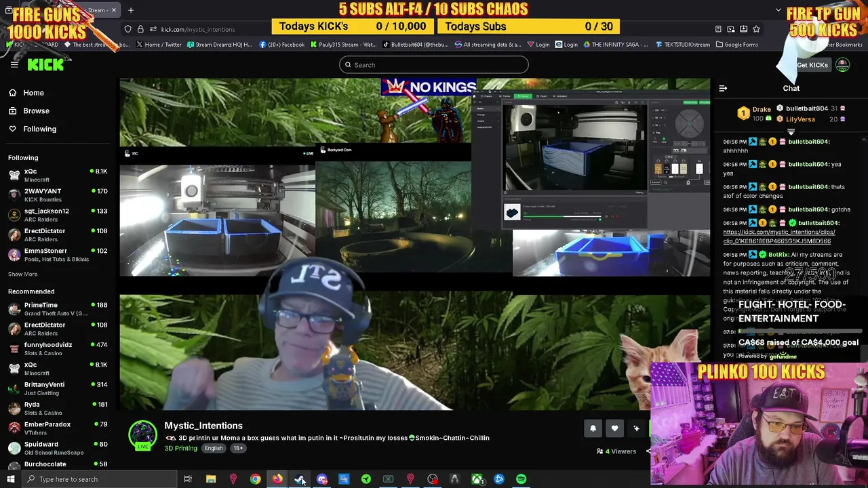Click LilyVersa on the chat leaderboard
This screenshot has height=488, width=868.
800,119
